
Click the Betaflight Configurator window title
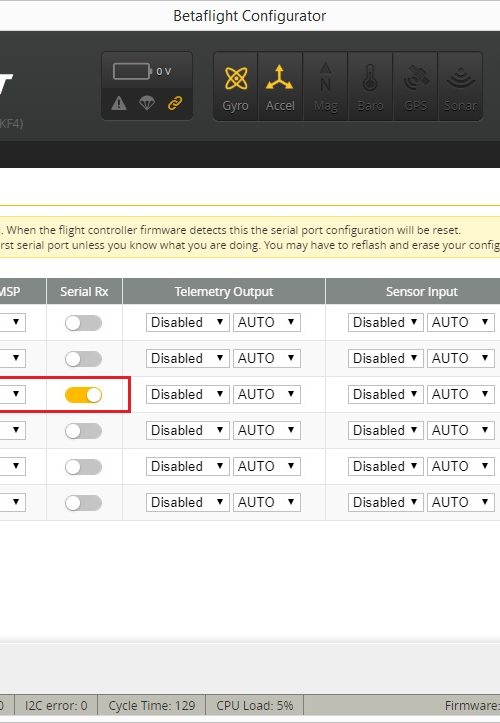click(x=250, y=16)
